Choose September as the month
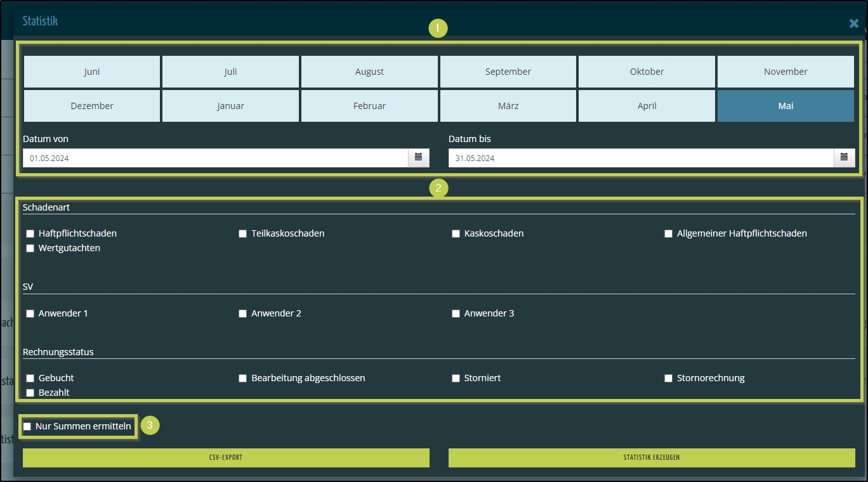The width and height of the screenshot is (868, 482). point(508,72)
